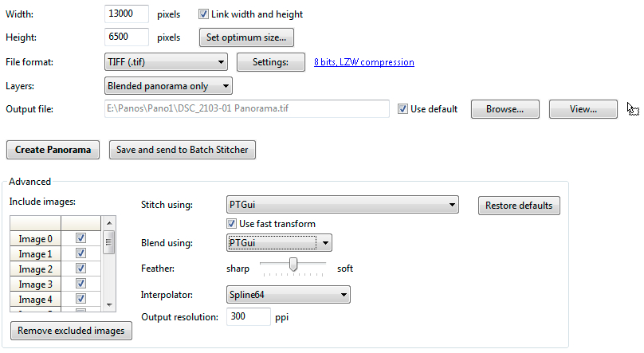Disable Use fast transform option

[231, 224]
